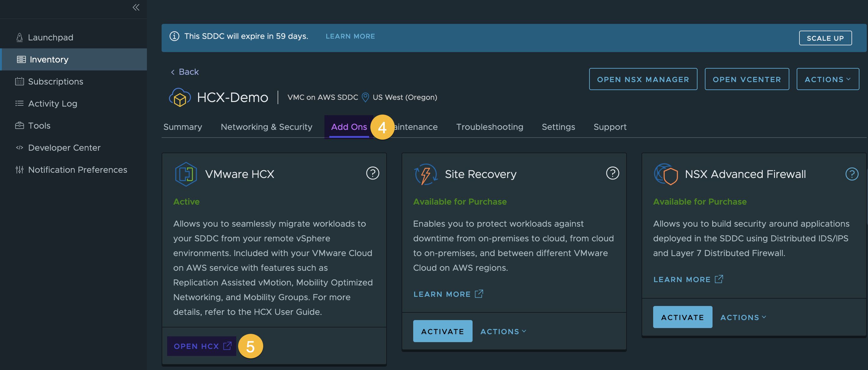The width and height of the screenshot is (868, 370).
Task: Click the Activity Log lines icon
Action: (x=20, y=103)
